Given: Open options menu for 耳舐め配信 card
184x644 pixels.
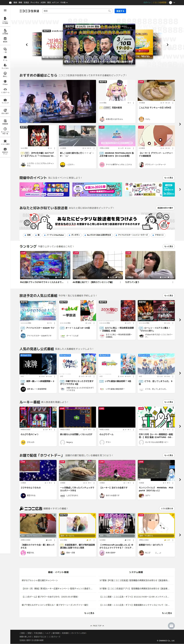Looking at the screenshot, I should 133,103.
